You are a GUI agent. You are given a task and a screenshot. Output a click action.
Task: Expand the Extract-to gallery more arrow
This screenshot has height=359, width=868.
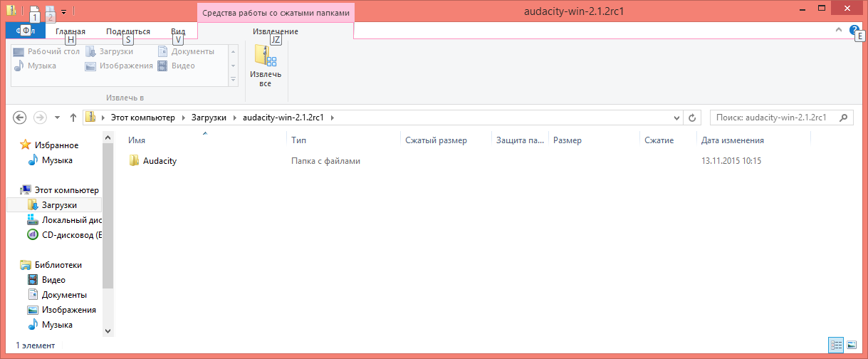click(x=233, y=79)
